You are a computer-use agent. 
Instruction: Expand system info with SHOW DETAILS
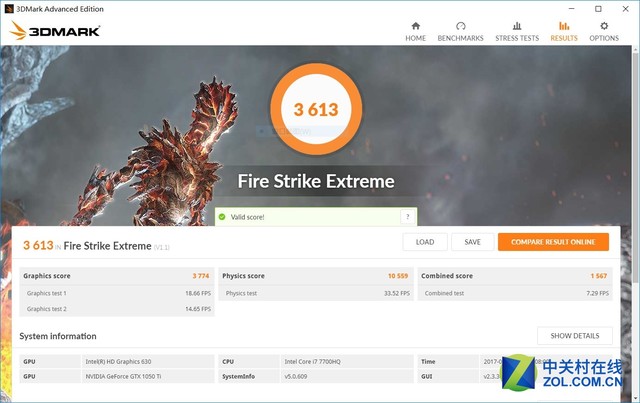coord(575,336)
